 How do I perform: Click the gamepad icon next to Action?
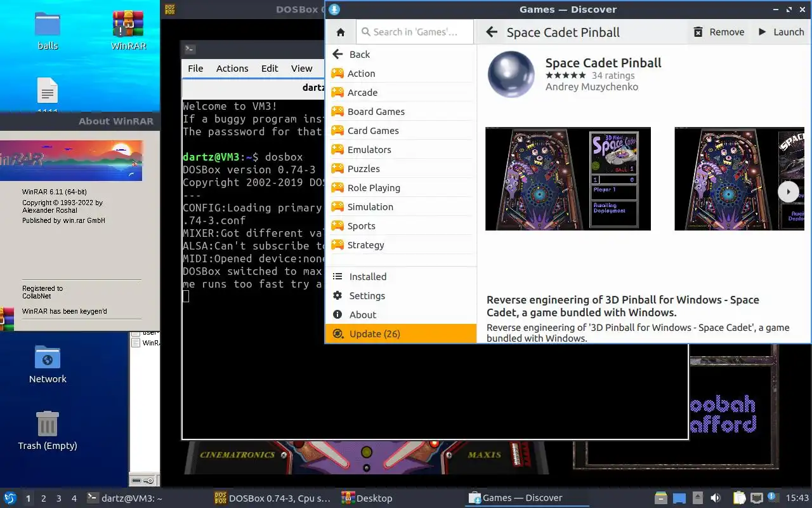(x=337, y=74)
